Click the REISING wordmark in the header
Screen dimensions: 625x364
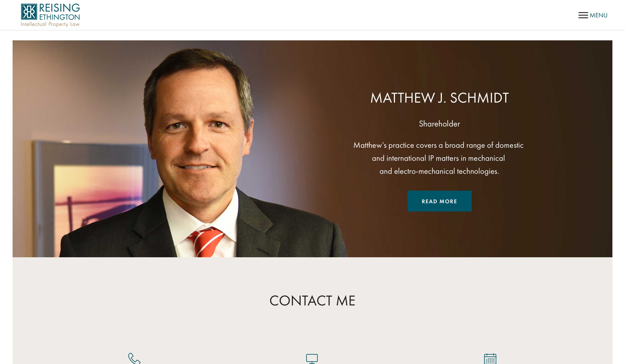[x=59, y=8]
